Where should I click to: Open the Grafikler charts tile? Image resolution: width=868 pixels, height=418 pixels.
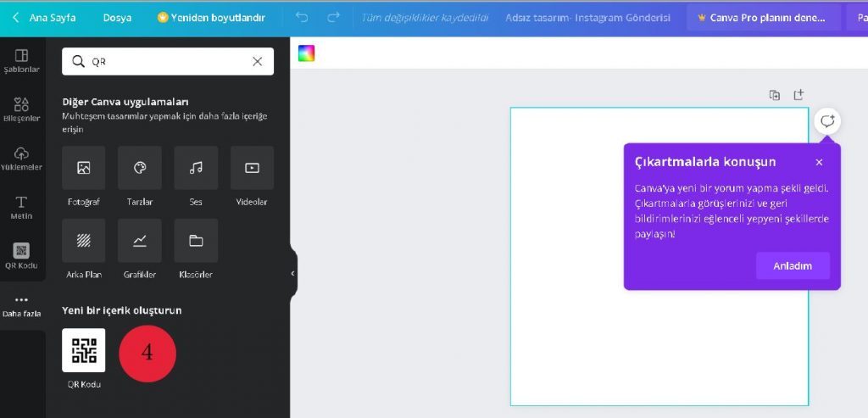140,241
